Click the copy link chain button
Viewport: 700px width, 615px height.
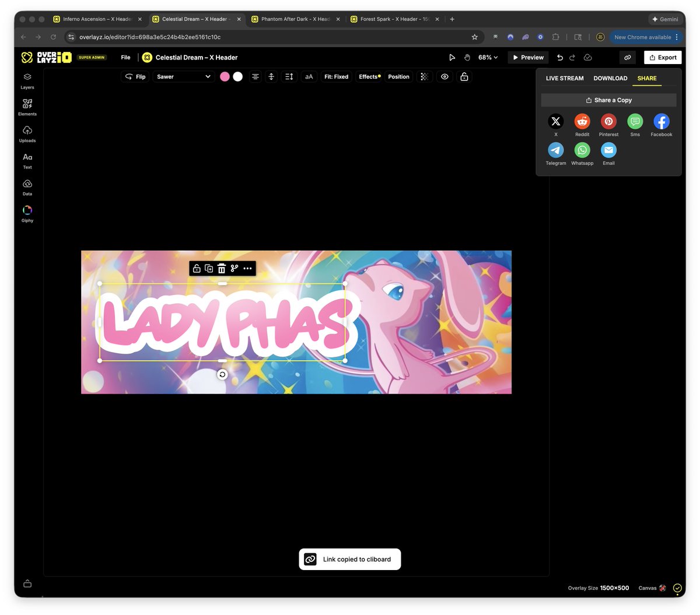(x=628, y=58)
